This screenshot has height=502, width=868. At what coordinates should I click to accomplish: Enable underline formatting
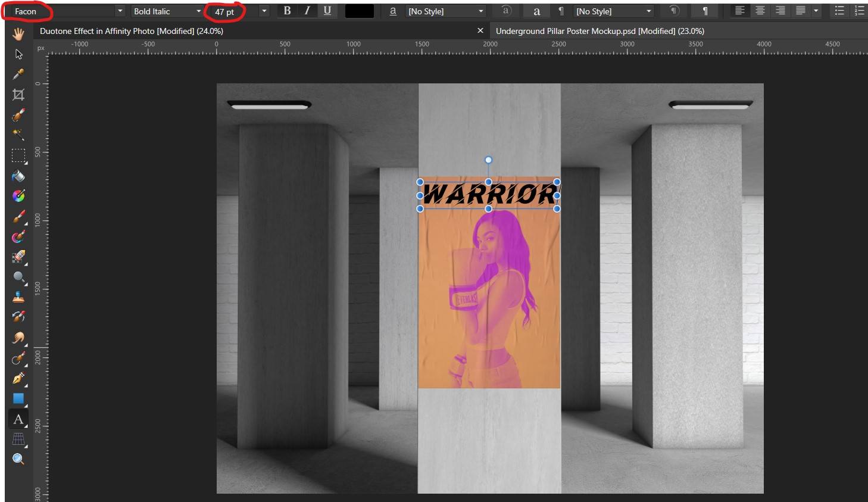point(326,10)
